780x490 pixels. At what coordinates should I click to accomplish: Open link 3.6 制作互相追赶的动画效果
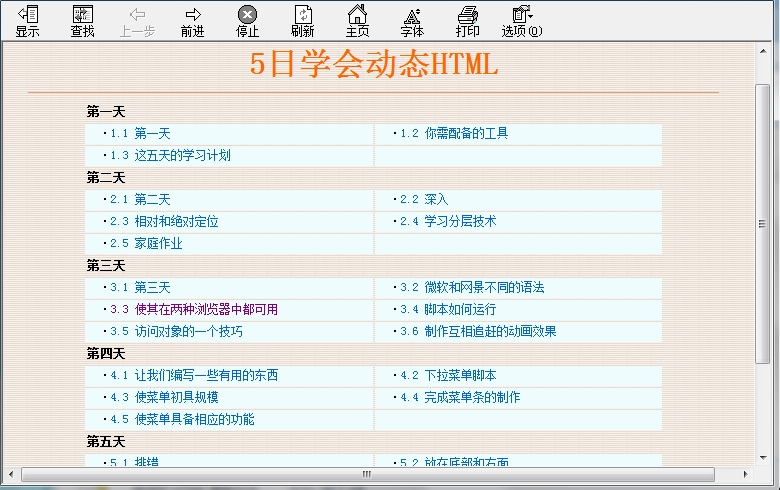pyautogui.click(x=478, y=331)
